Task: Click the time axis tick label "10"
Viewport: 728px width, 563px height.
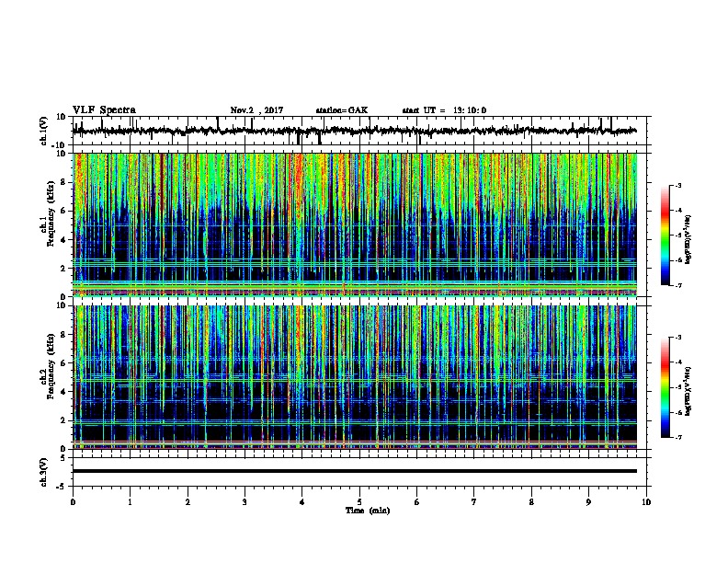Action: (646, 502)
